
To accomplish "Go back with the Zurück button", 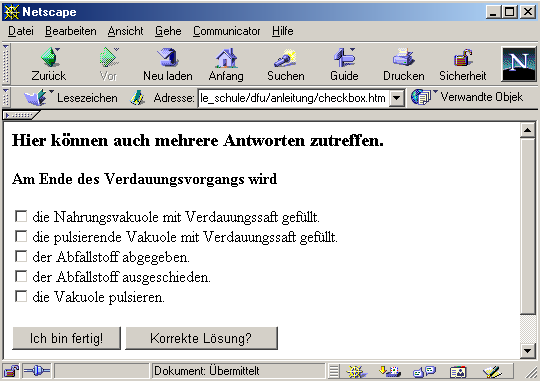I will point(49,65).
